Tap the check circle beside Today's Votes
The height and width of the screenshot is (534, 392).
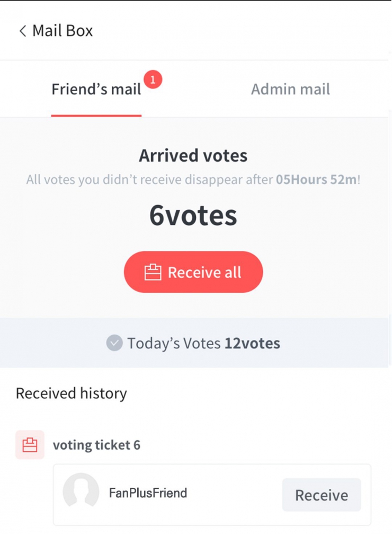click(x=114, y=343)
